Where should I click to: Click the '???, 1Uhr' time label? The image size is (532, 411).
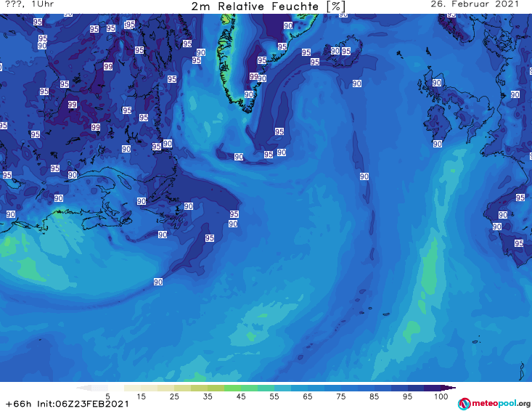coord(30,4)
